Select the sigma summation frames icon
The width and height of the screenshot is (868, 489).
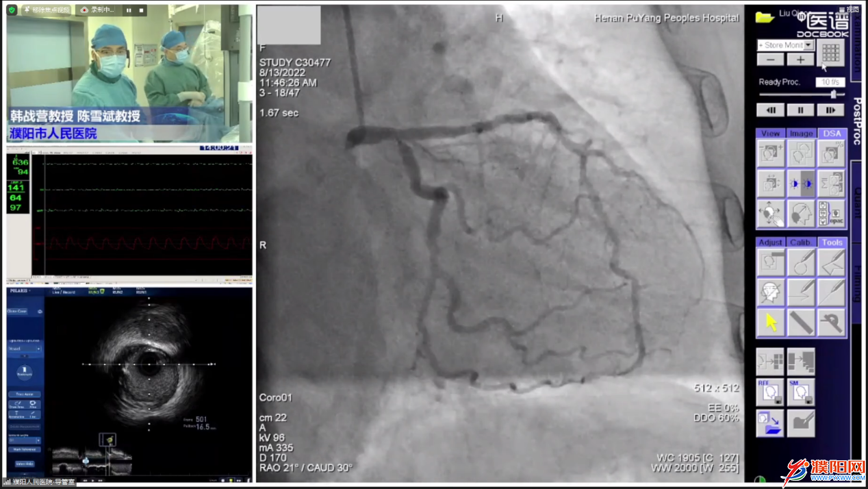pos(831,184)
